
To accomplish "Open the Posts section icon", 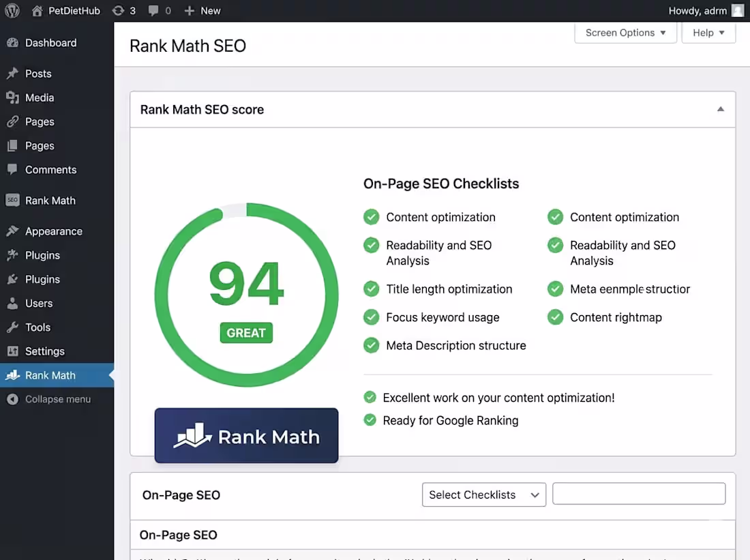I will point(13,73).
